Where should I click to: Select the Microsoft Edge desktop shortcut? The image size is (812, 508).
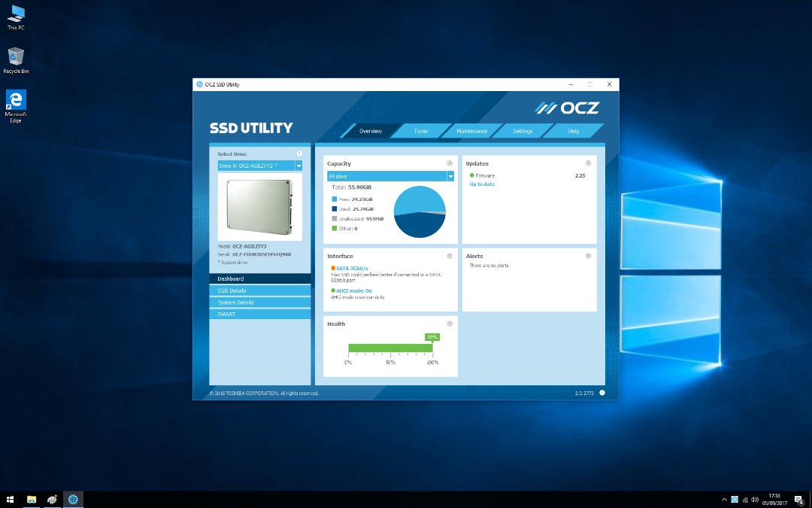pyautogui.click(x=16, y=106)
